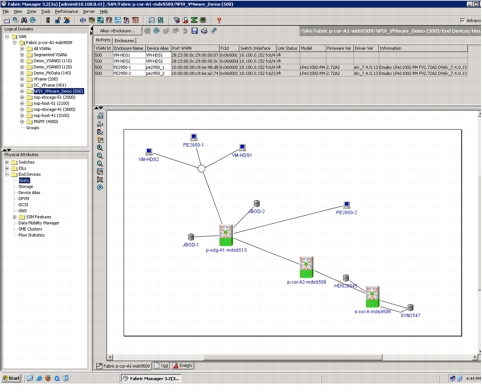Click the first magnifier zoom icon on map toolbar
Viewport: 482px width, 392px height.
coord(100,148)
